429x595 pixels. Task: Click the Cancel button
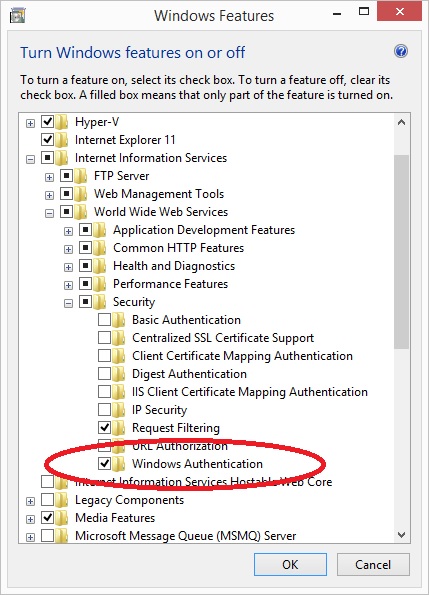point(373,564)
